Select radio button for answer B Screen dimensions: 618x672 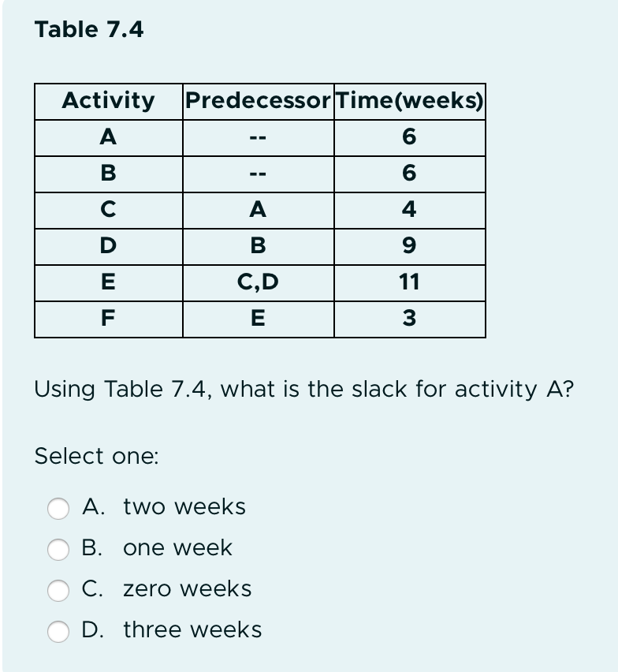coord(58,550)
